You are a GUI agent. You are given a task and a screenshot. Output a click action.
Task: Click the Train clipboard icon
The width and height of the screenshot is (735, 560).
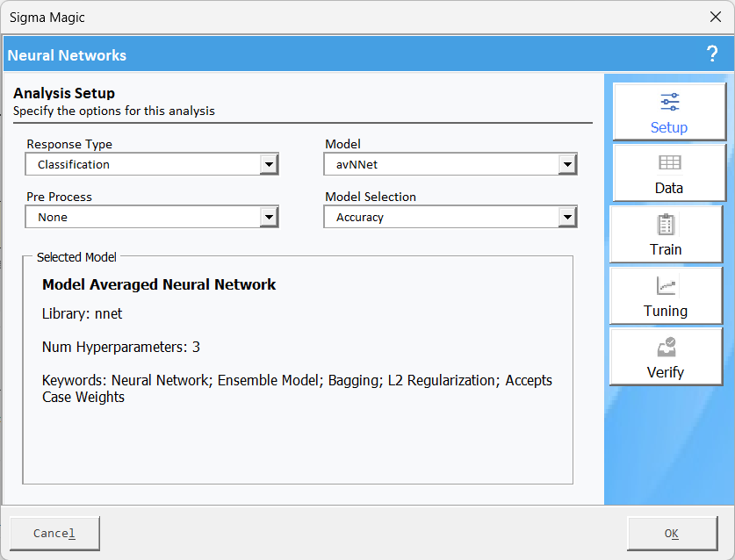point(666,225)
